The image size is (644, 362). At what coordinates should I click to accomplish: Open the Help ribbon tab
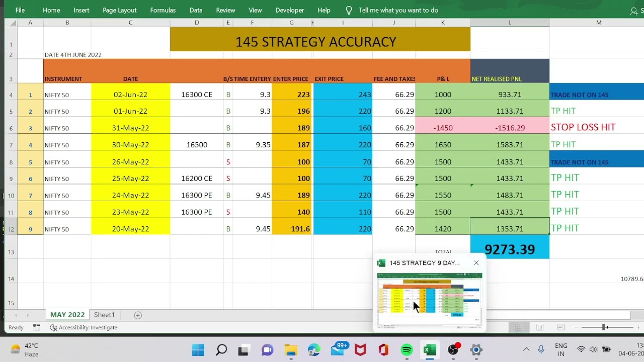click(324, 10)
